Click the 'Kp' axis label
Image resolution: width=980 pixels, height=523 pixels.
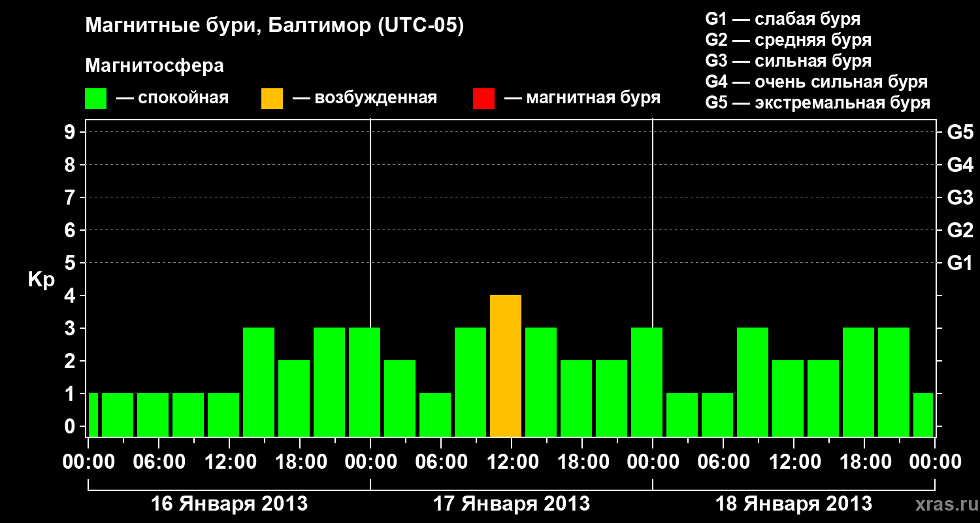pyautogui.click(x=41, y=280)
